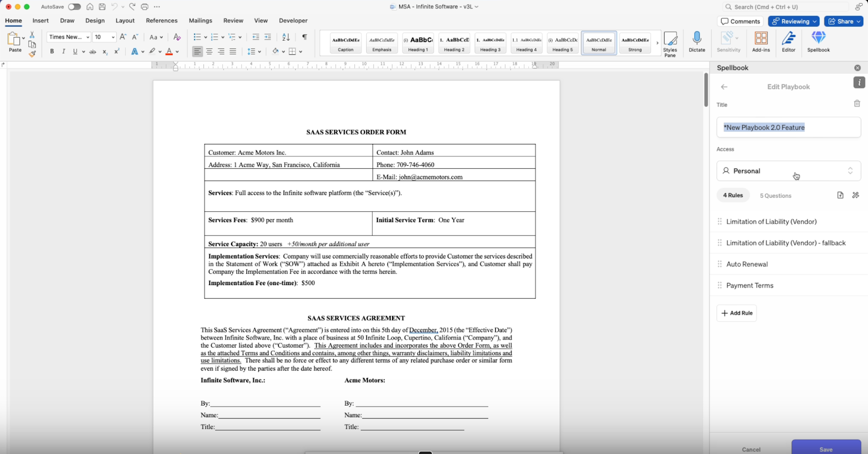This screenshot has height=454, width=868.
Task: Expand the Access Personal dropdown
Action: coord(788,171)
